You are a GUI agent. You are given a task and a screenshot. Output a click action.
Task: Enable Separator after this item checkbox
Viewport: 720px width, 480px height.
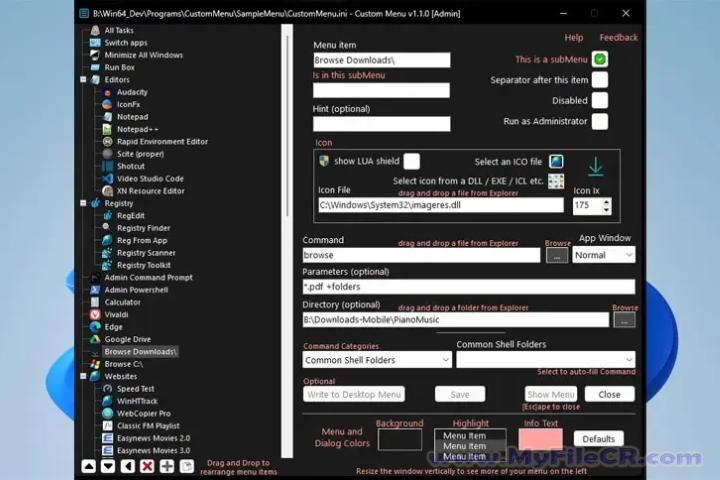(600, 80)
